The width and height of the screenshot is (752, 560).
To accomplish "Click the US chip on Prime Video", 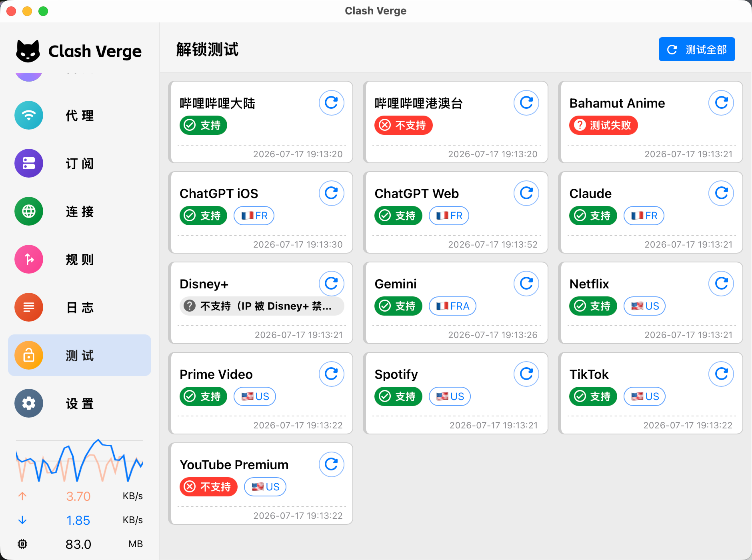I will pyautogui.click(x=255, y=396).
